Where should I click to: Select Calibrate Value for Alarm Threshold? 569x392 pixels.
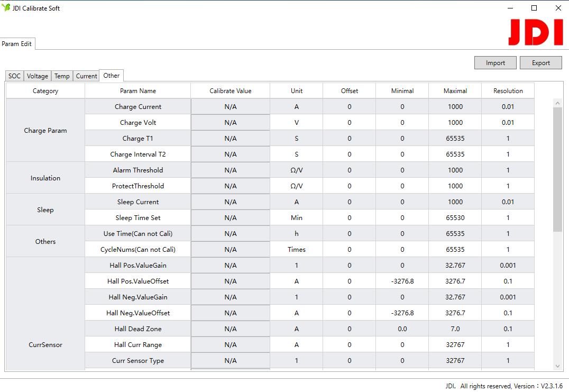coord(230,170)
